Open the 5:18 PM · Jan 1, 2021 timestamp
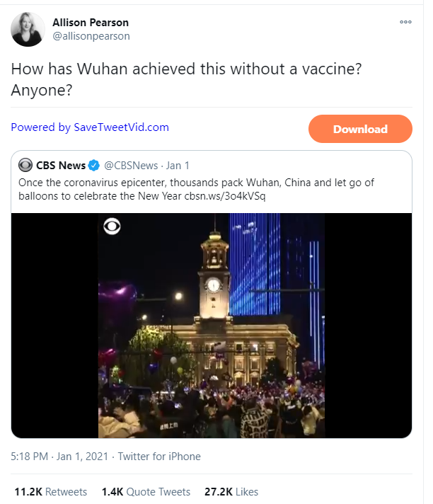Image resolution: width=433 pixels, height=504 pixels. [59, 457]
